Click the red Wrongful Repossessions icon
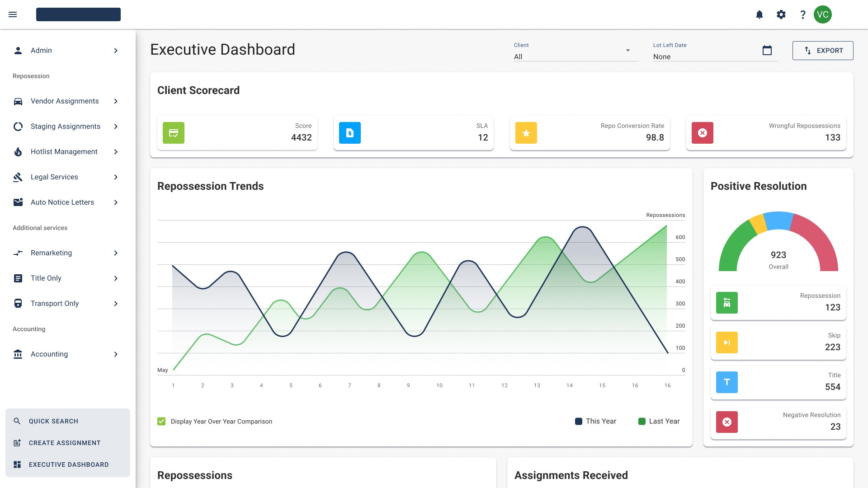The width and height of the screenshot is (868, 488). click(x=703, y=133)
